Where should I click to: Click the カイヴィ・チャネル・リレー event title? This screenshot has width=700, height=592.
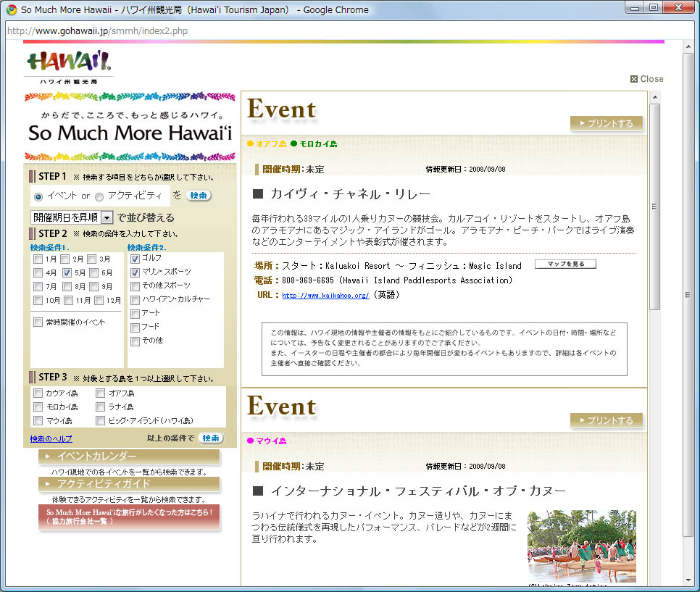pos(351,194)
